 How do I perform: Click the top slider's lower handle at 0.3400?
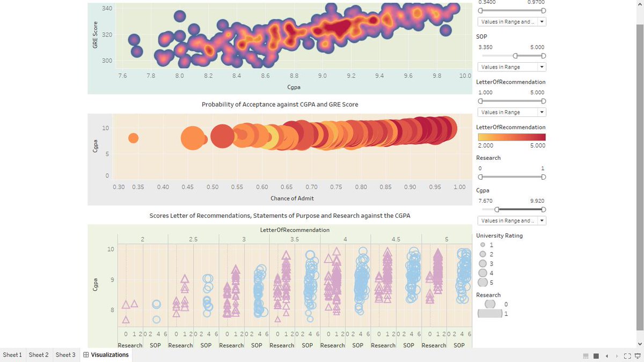(480, 10)
